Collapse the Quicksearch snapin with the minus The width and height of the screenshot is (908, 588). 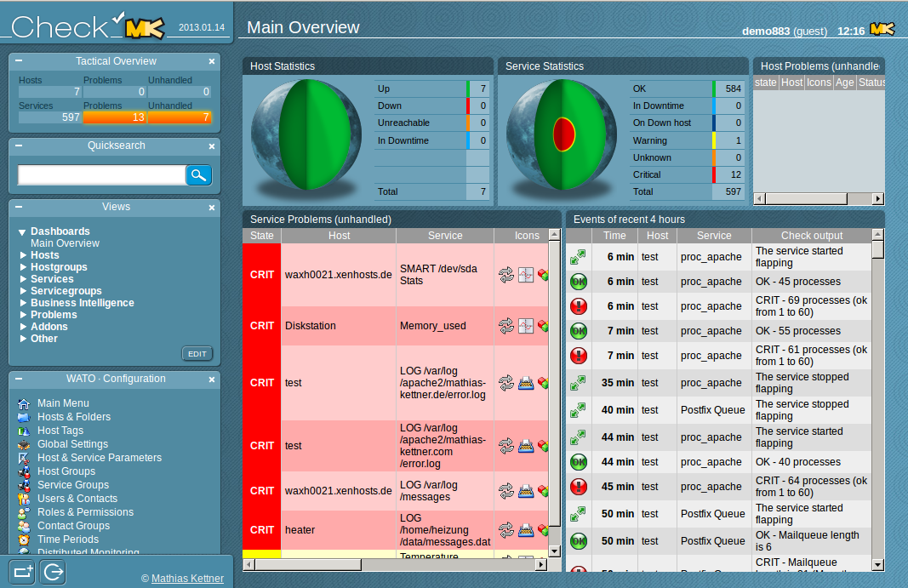pos(19,146)
